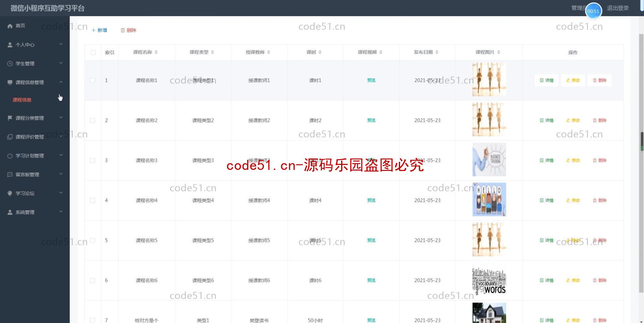
Task: Check the row 2 checkbox
Action: pyautogui.click(x=93, y=121)
